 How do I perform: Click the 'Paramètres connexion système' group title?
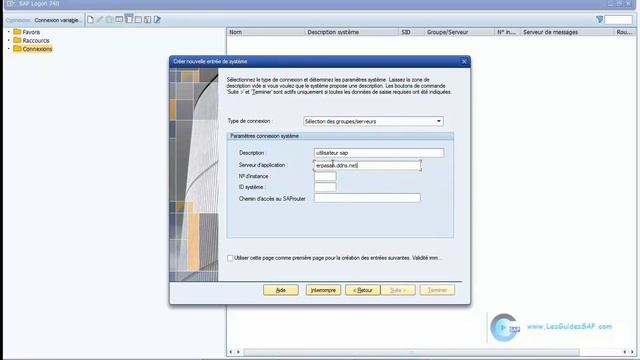point(264,136)
